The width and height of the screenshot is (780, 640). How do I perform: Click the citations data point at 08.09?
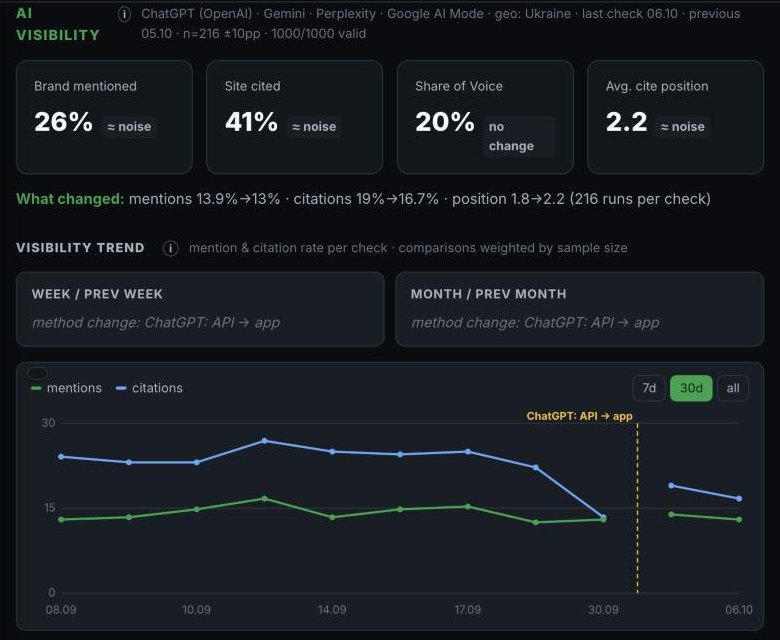tap(61, 457)
